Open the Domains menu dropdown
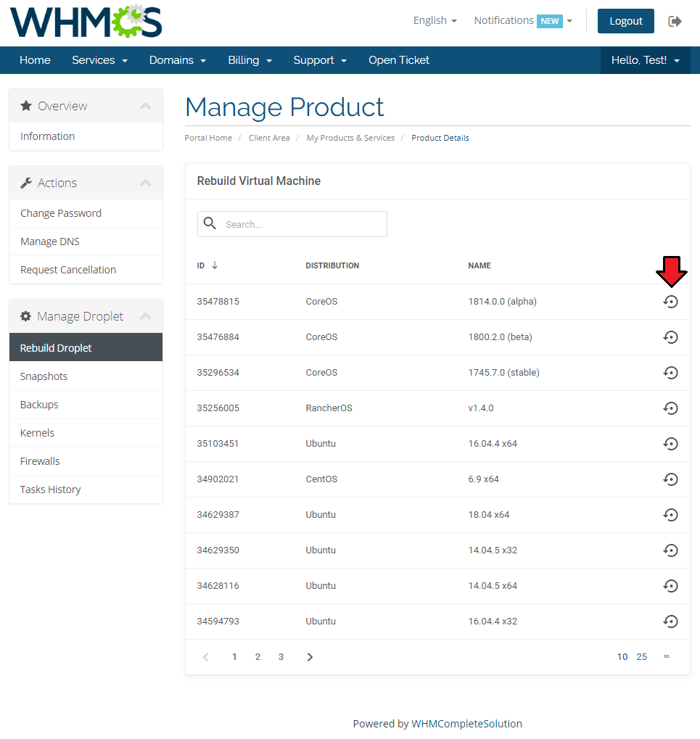 (178, 60)
